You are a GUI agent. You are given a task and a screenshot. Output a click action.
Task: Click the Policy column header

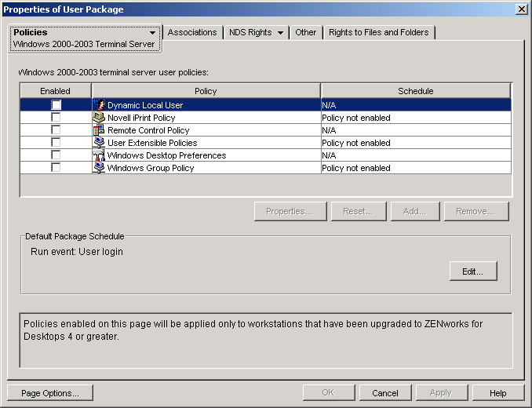pos(206,91)
